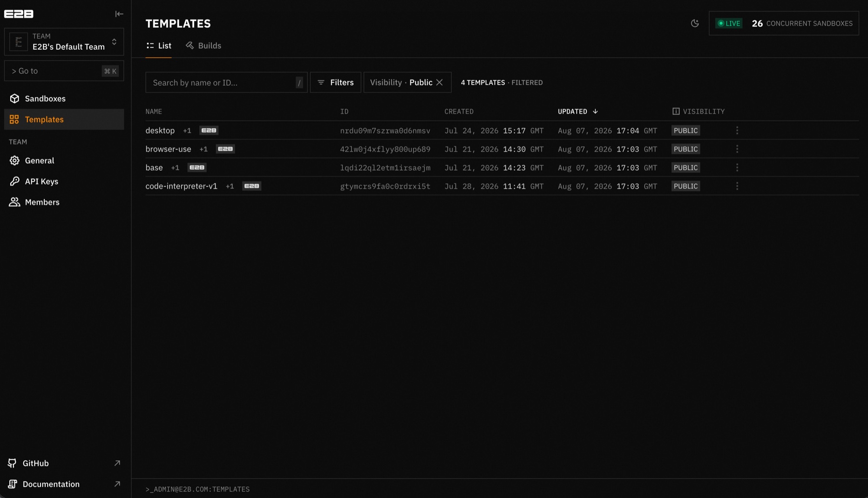Sort by the NAME column header
The height and width of the screenshot is (498, 868).
pyautogui.click(x=154, y=111)
